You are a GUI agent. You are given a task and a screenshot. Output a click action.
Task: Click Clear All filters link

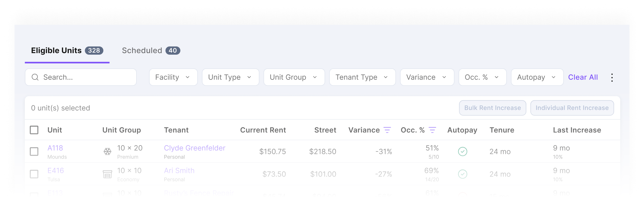point(583,77)
